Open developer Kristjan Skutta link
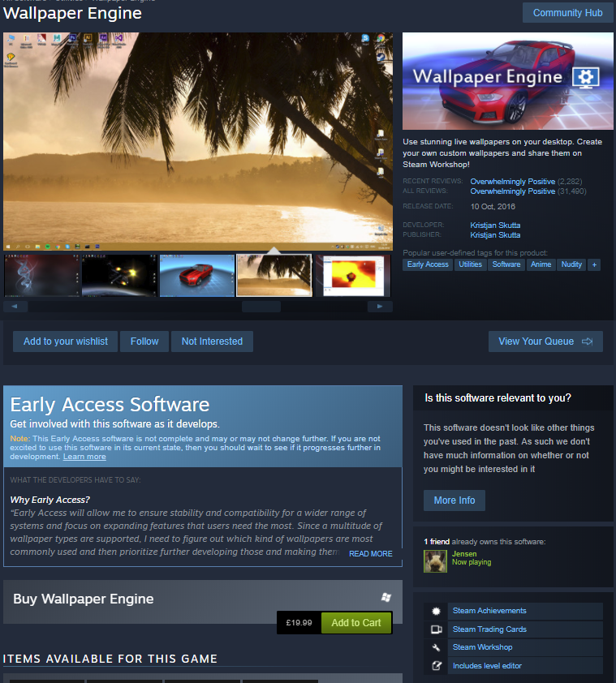616x683 pixels. 495,226
